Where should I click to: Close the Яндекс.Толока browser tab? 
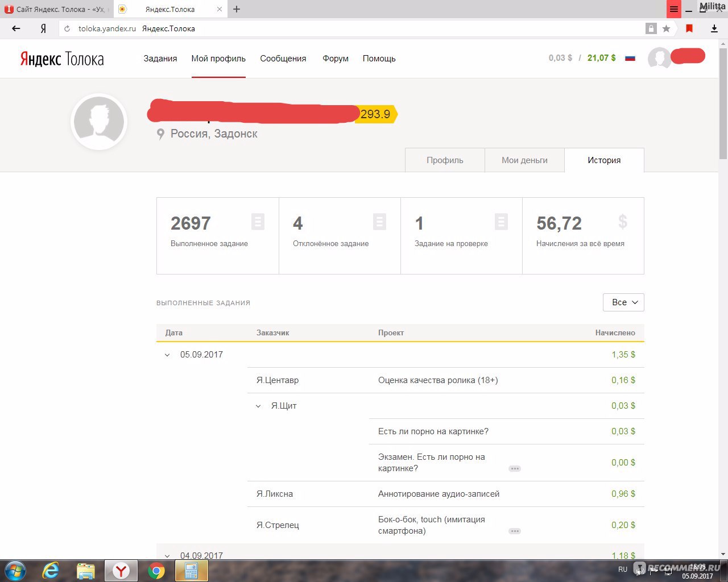click(220, 9)
